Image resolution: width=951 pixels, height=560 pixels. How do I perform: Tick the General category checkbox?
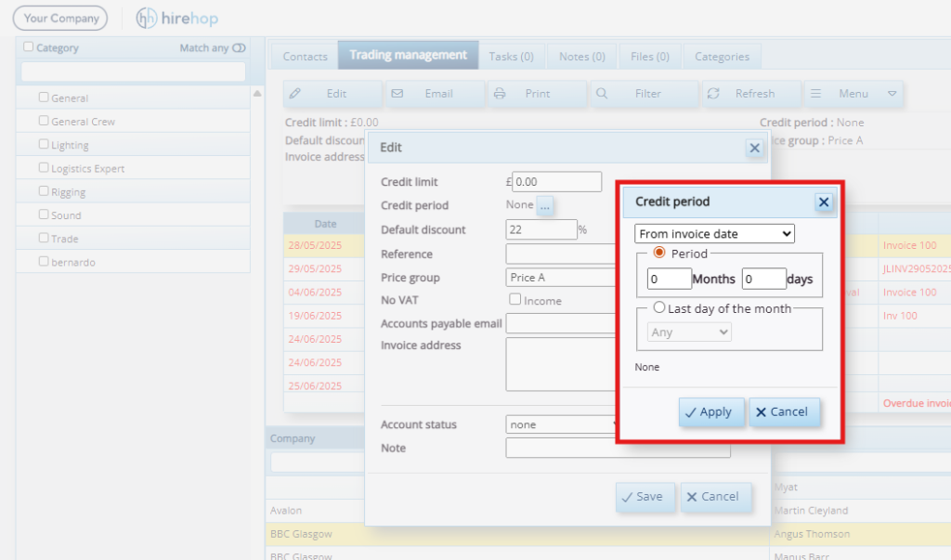44,98
